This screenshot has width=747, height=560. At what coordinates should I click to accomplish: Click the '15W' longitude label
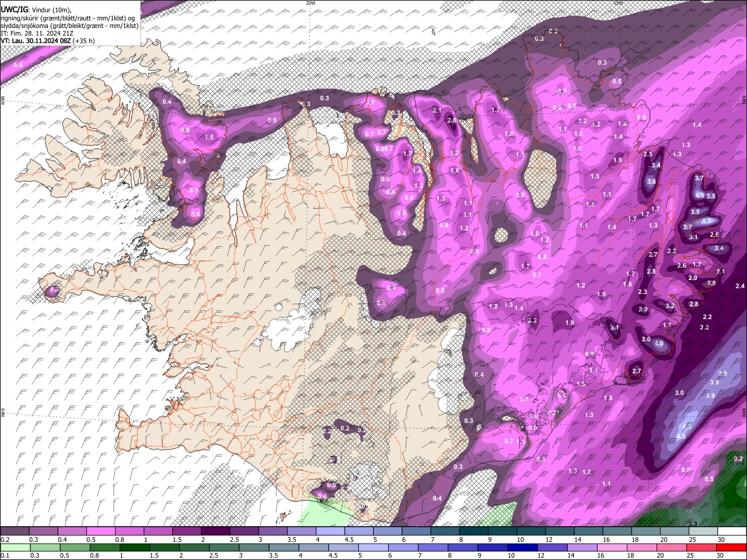tap(618, 3)
